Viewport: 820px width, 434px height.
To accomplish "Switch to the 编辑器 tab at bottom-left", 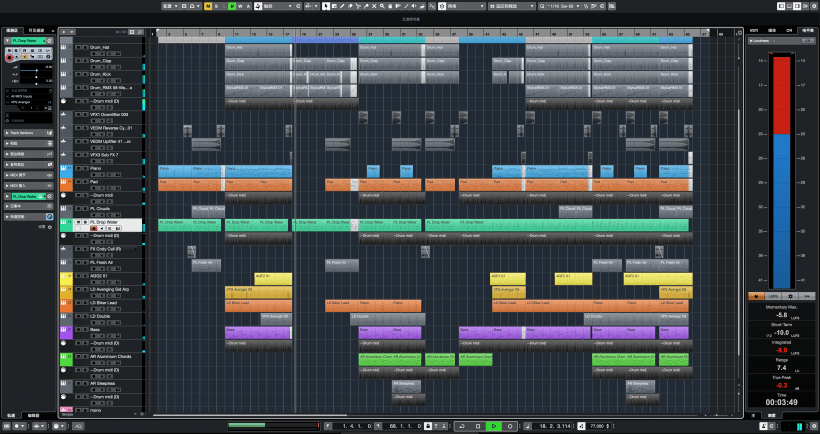I will coord(33,415).
